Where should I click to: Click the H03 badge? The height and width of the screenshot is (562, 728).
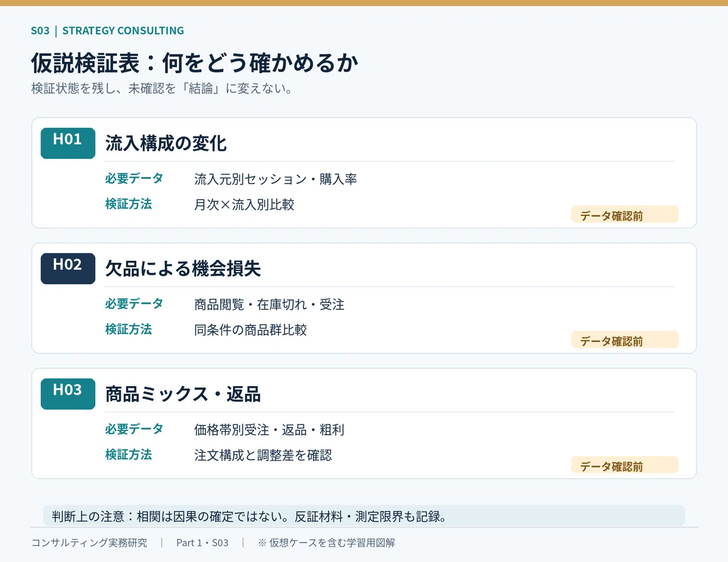click(68, 394)
